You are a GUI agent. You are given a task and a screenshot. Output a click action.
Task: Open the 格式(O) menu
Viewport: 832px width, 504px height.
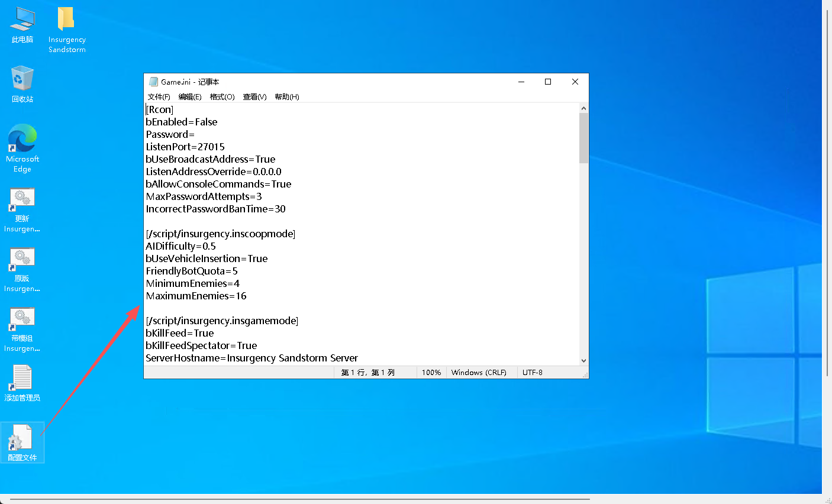pos(222,97)
